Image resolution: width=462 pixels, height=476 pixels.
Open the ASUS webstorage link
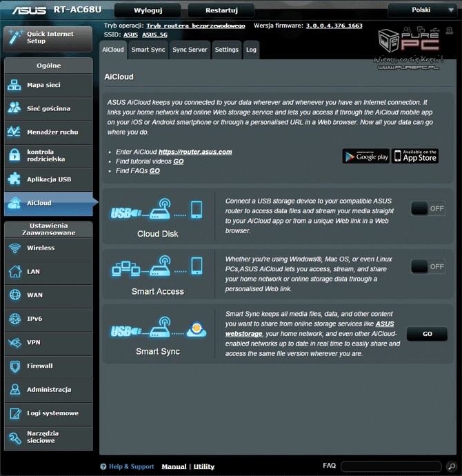pyautogui.click(x=310, y=329)
